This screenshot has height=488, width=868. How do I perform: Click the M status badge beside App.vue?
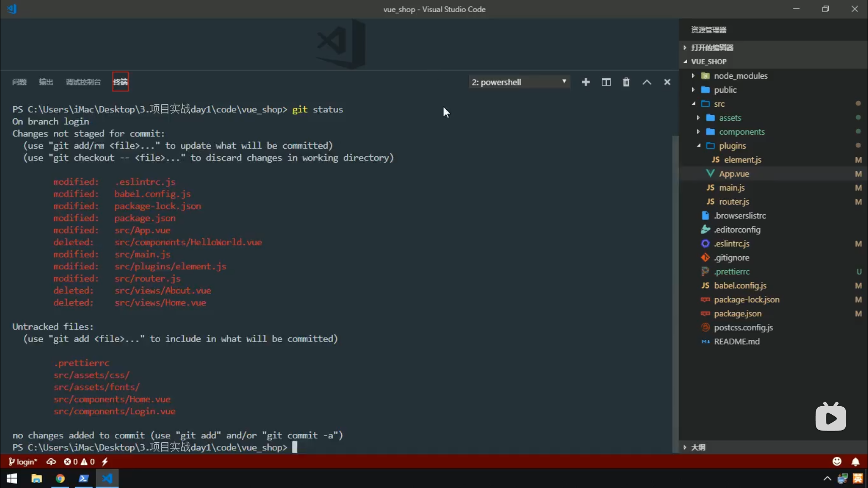[858, 174]
